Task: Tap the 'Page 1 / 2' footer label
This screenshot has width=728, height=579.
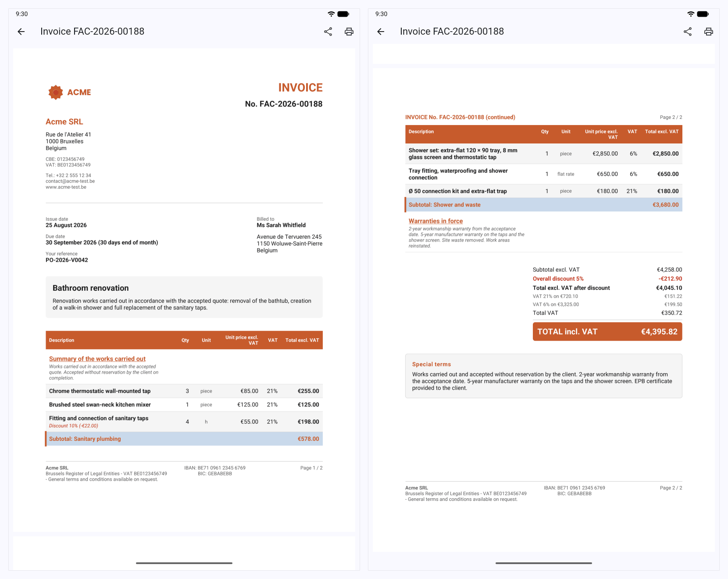Action: click(311, 468)
